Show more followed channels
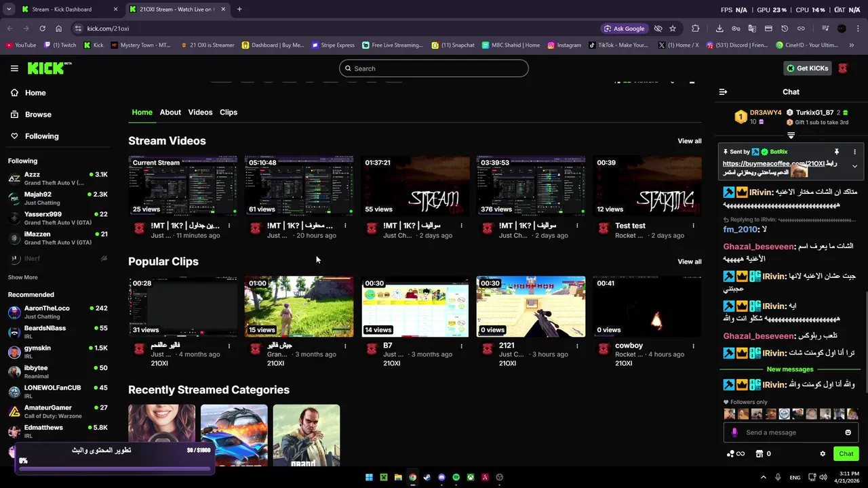The height and width of the screenshot is (488, 868). pos(23,277)
